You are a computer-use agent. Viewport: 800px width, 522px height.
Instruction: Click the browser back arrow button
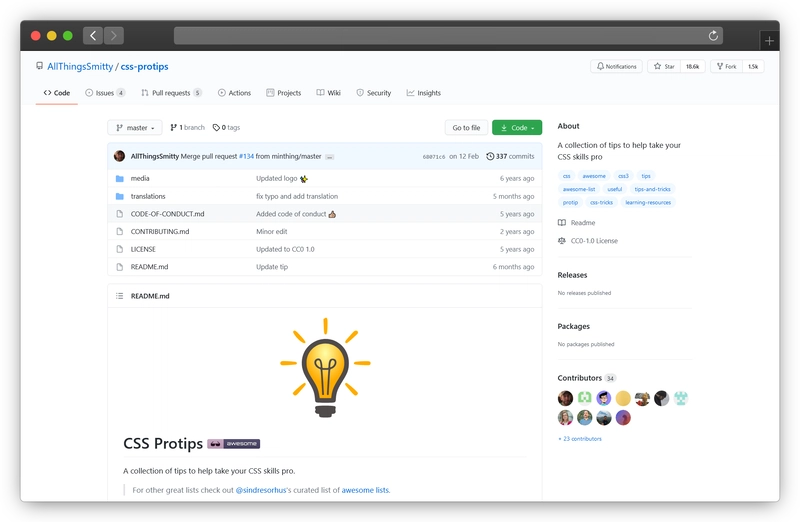[x=93, y=36]
